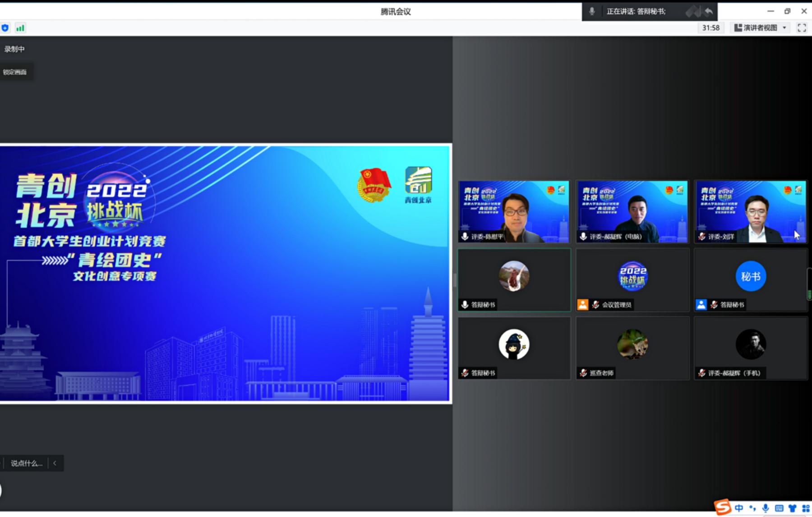Enter fullscreen with the expand icon
This screenshot has height=517, width=812.
click(802, 28)
